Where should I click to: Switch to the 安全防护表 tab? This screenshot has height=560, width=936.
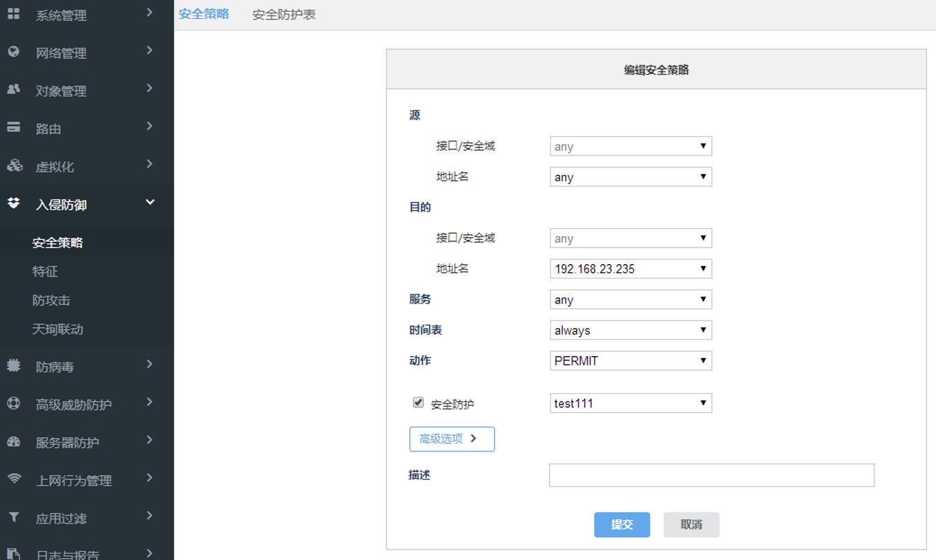point(283,15)
